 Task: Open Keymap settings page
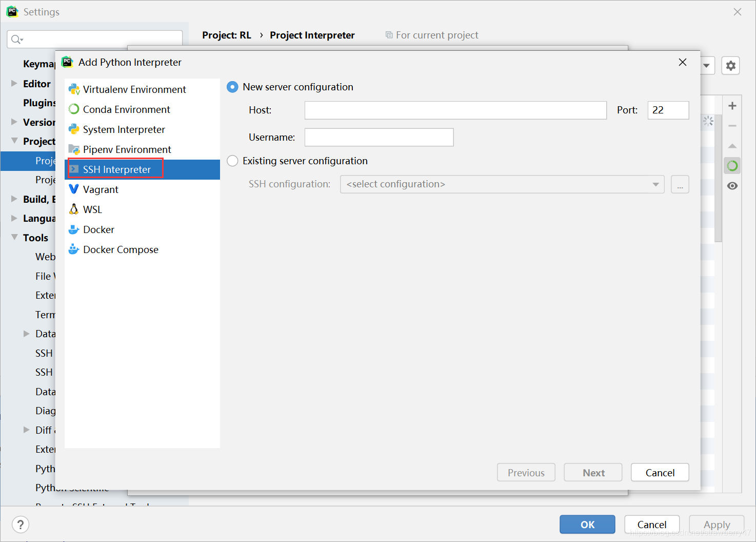click(x=39, y=64)
